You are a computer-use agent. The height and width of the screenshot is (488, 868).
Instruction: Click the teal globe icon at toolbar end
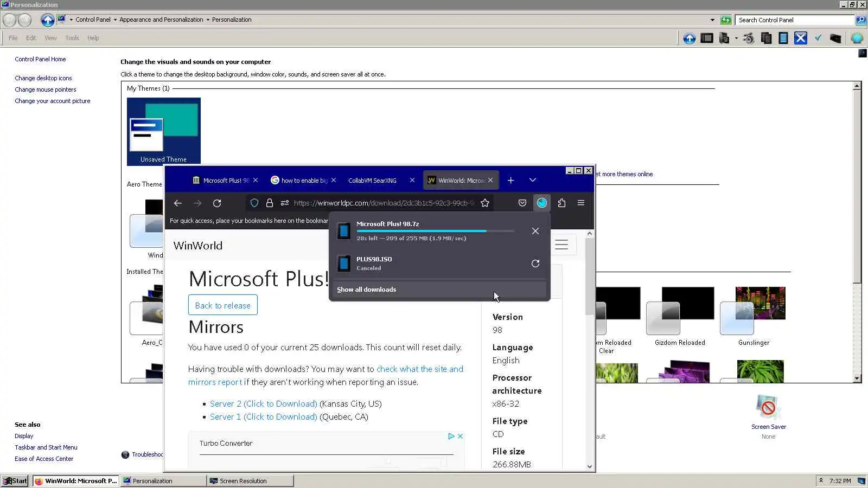pos(857,38)
